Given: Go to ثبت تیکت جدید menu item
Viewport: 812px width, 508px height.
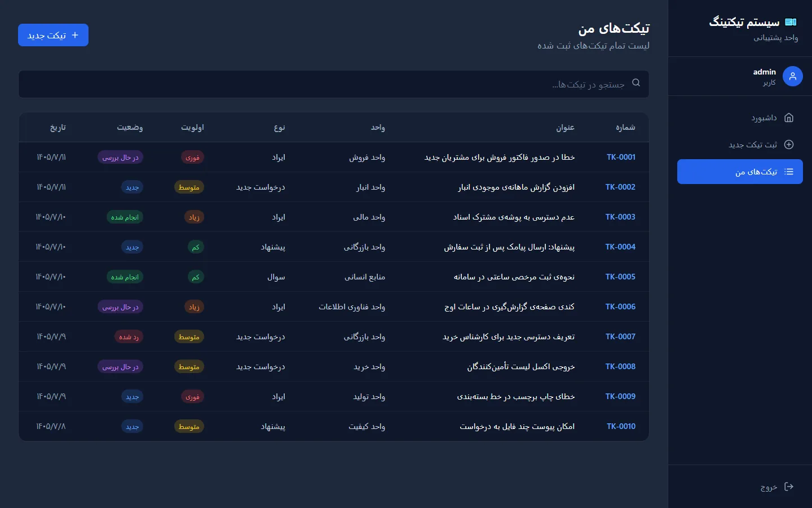Looking at the screenshot, I should point(740,144).
